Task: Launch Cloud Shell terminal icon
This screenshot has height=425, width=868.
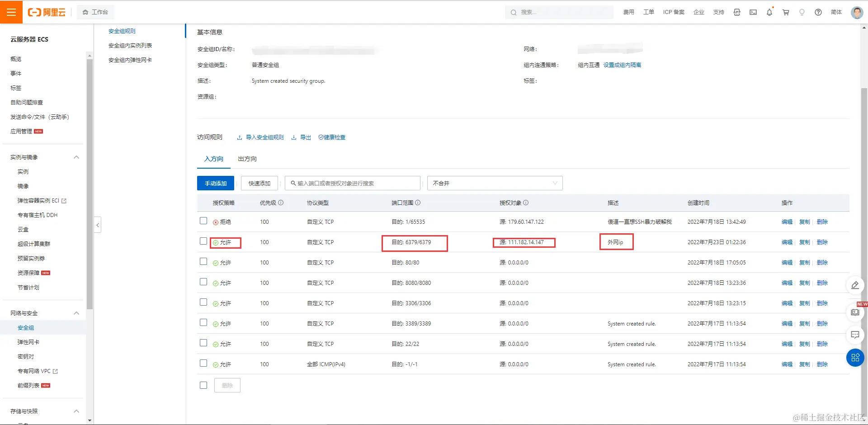Action: coord(753,12)
